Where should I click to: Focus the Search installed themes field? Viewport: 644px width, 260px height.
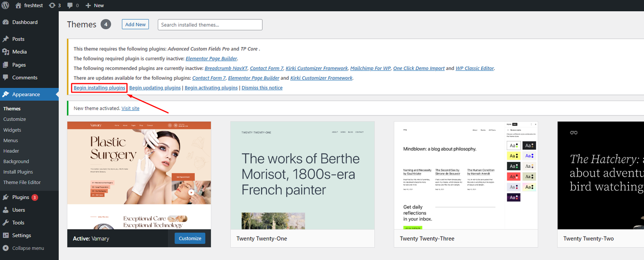(210, 25)
